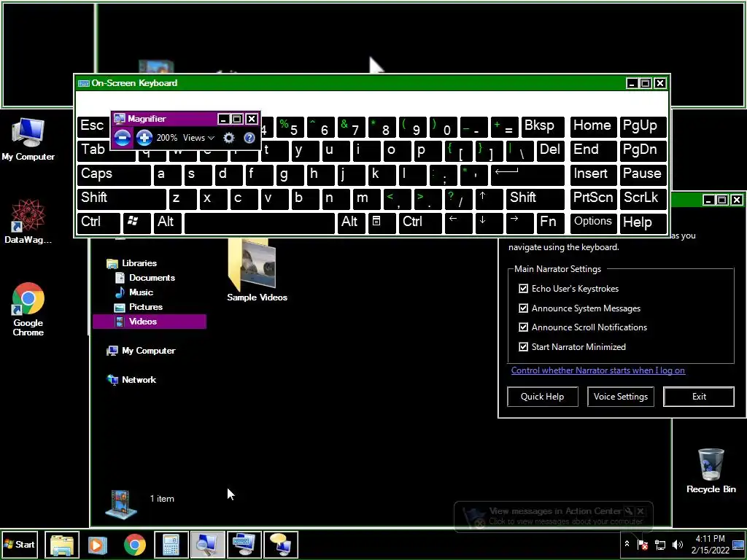
Task: Click Windows logo key on keyboard
Action: pyautogui.click(x=136, y=222)
